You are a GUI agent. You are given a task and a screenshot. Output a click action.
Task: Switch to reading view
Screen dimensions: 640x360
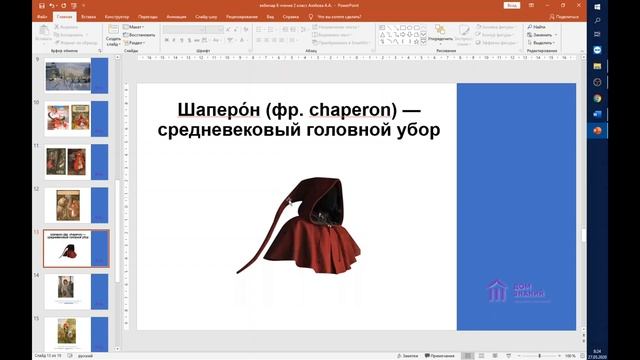495,356
